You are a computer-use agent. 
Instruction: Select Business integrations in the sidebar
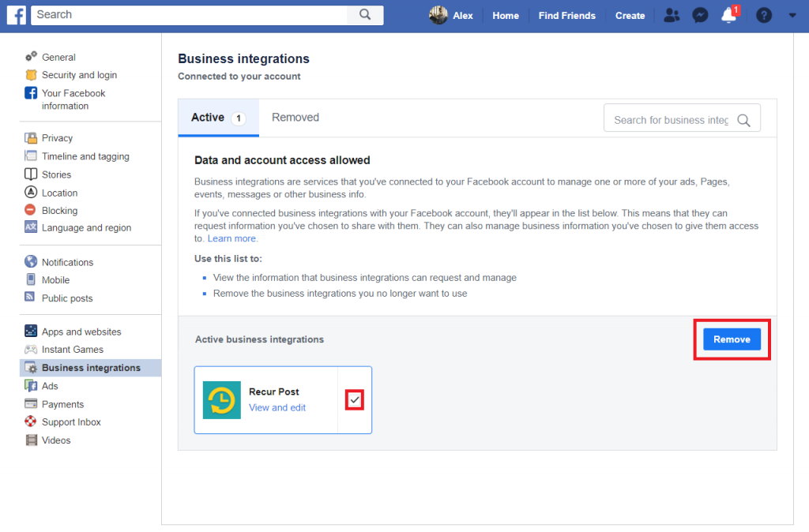click(91, 368)
